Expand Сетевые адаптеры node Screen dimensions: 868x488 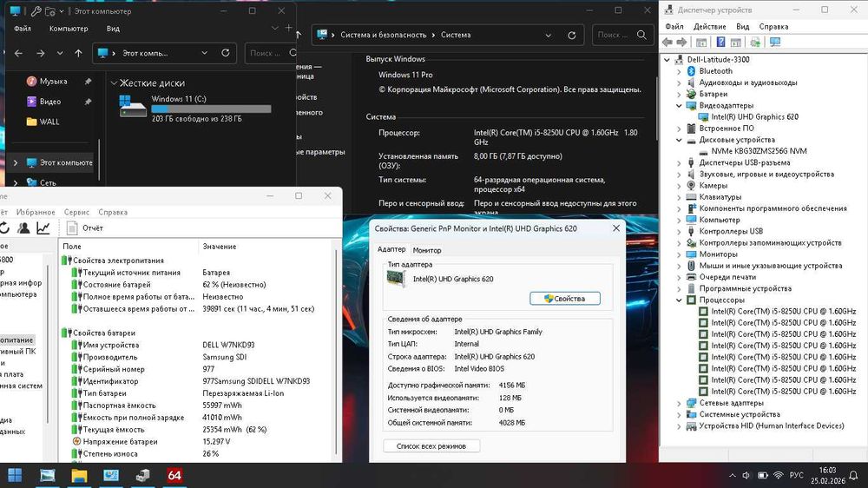tap(680, 403)
